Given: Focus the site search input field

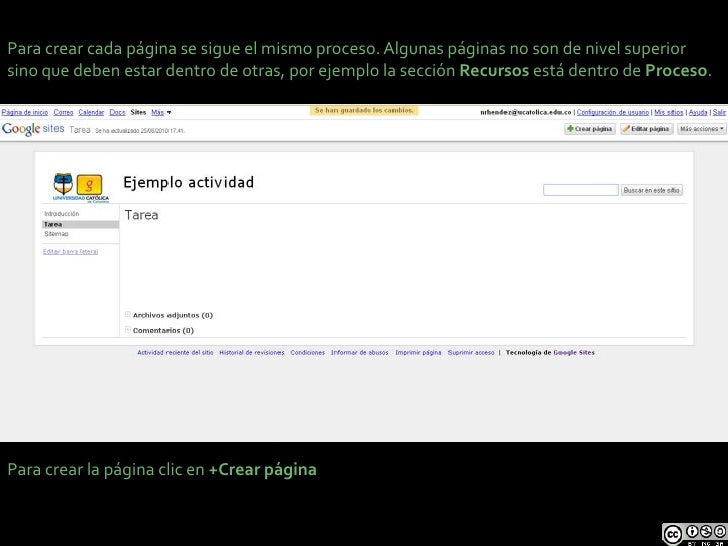Looking at the screenshot, I should tap(580, 190).
